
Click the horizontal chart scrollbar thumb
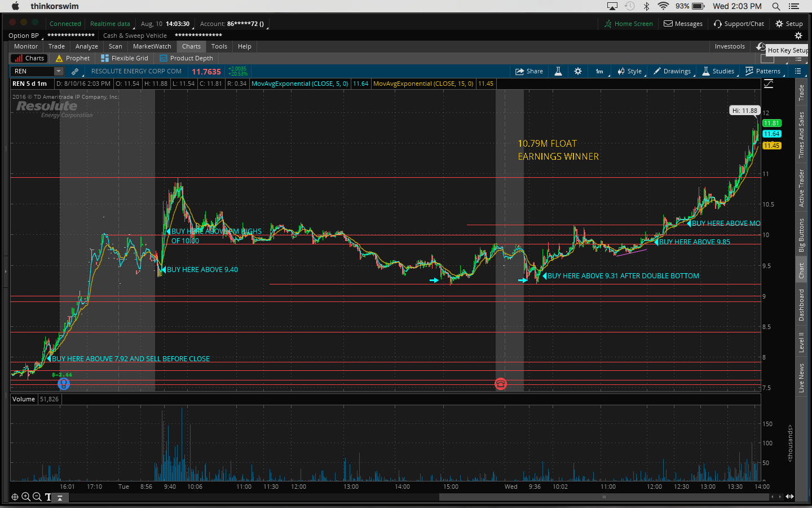604,497
